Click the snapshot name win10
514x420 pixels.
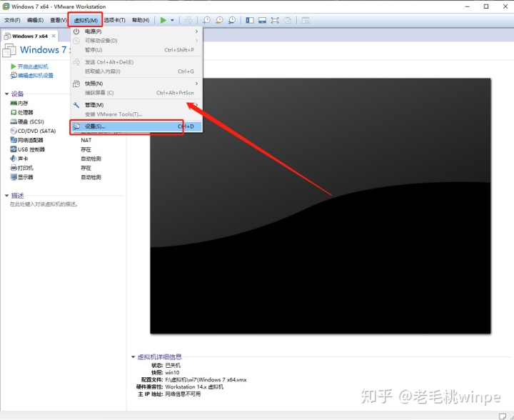click(x=173, y=372)
